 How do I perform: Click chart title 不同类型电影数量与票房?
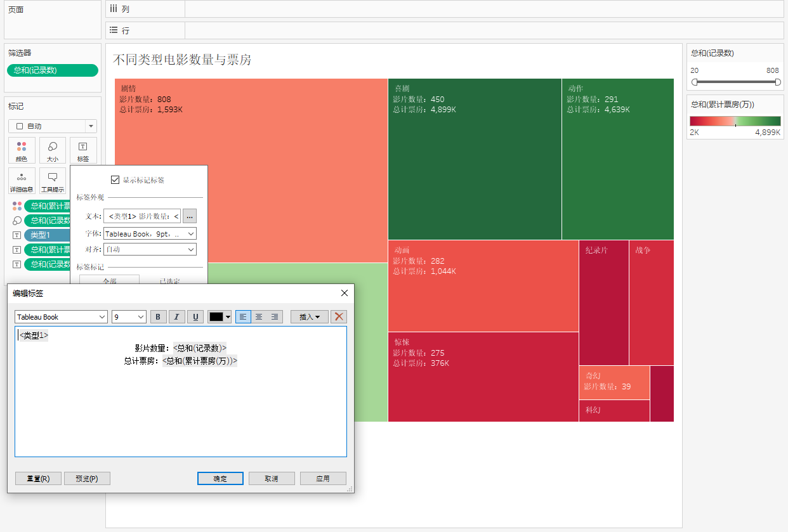point(182,60)
